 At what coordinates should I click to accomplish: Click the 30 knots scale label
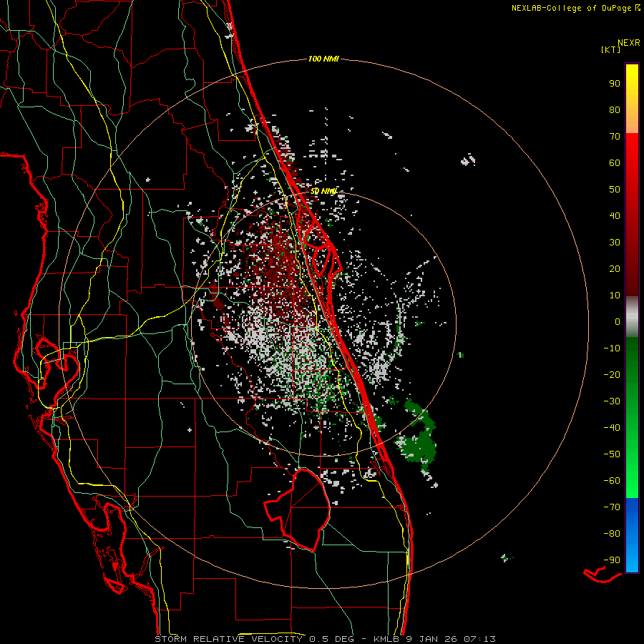615,243
